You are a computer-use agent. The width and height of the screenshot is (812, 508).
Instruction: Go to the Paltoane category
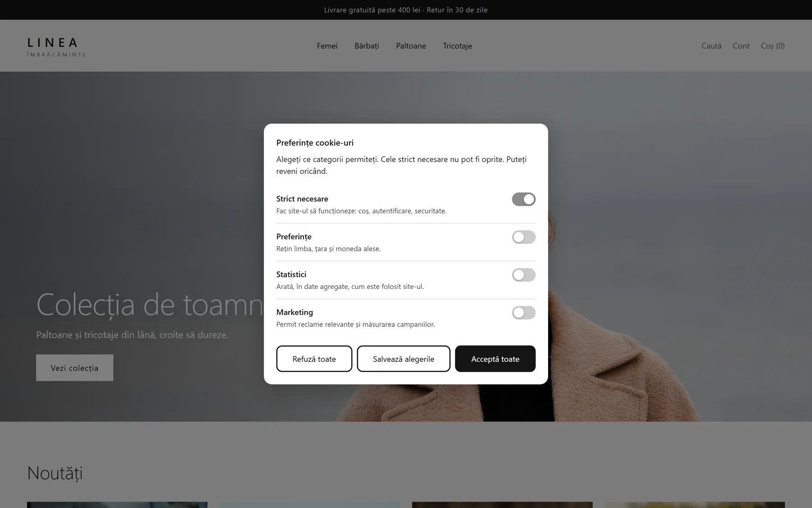click(x=411, y=46)
